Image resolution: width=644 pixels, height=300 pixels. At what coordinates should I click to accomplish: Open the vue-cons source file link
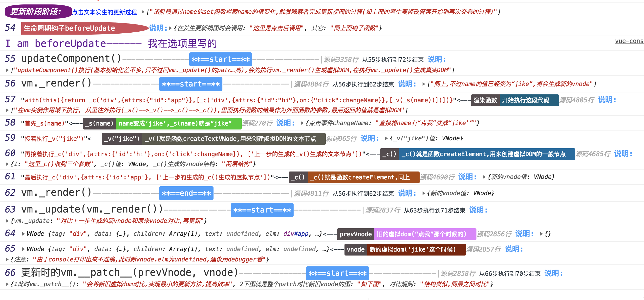pyautogui.click(x=629, y=41)
